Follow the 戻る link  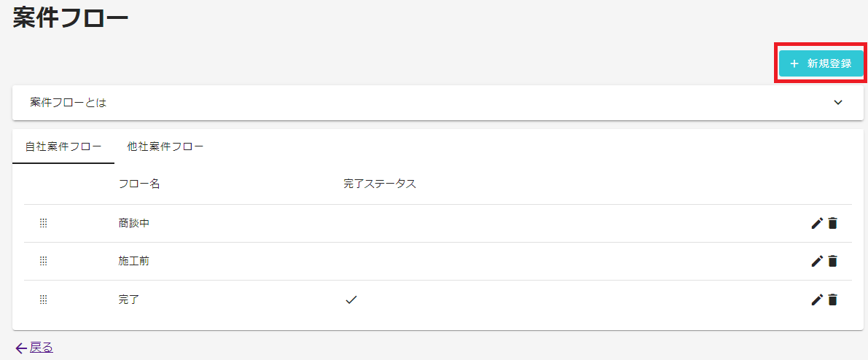(42, 348)
